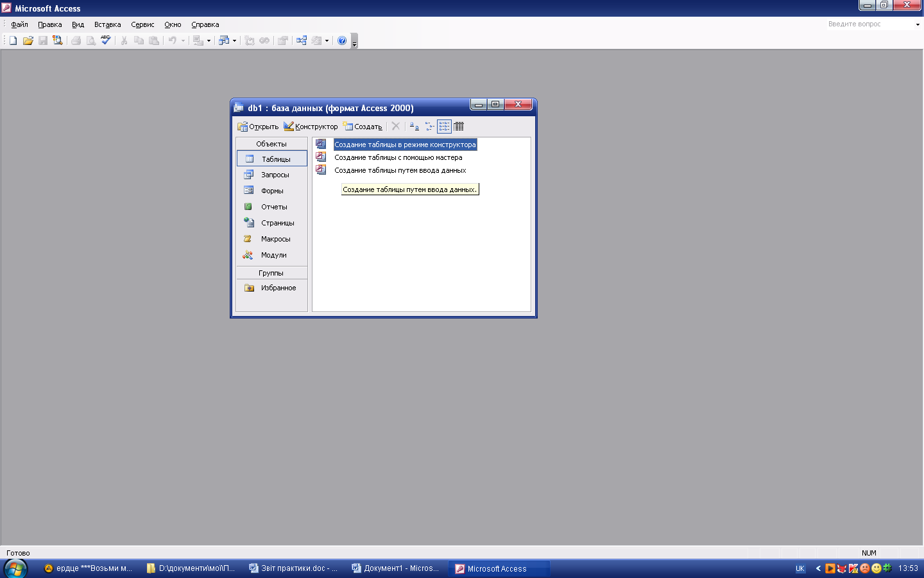Select Создание таблицы в режиме конструктора
Viewport: 924px width, 578px height.
click(405, 144)
